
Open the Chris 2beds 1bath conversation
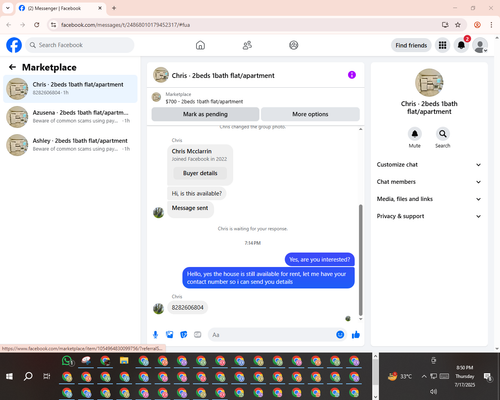point(70,89)
